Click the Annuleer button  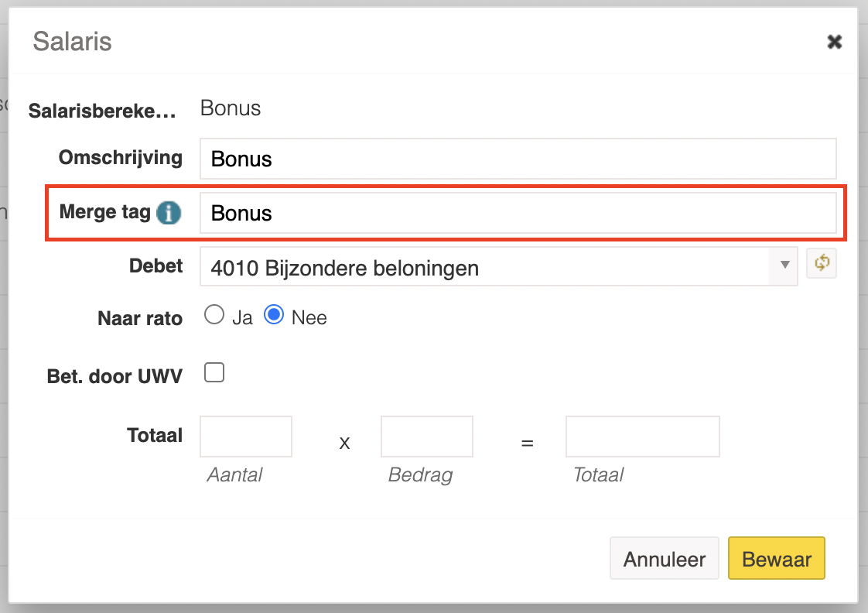point(665,559)
